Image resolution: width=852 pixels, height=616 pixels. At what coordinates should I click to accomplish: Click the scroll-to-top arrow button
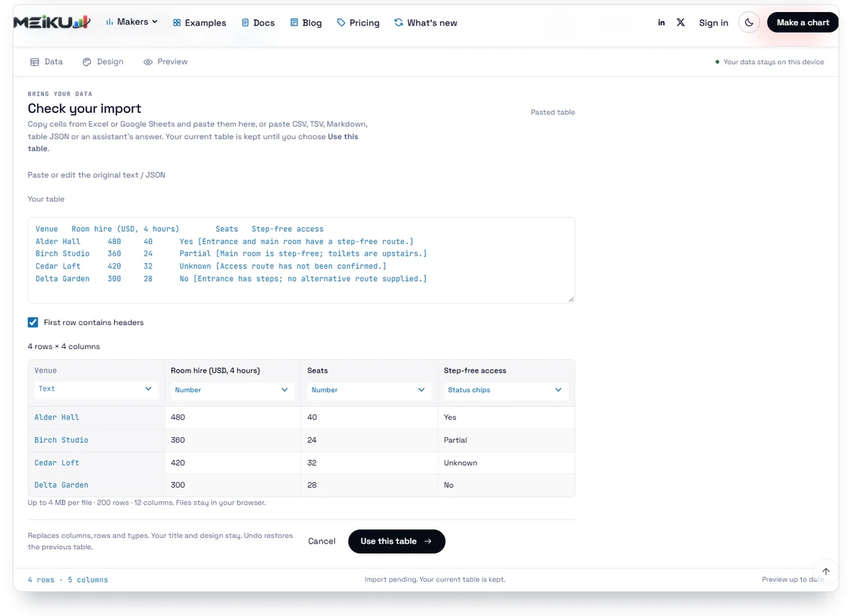click(x=826, y=571)
